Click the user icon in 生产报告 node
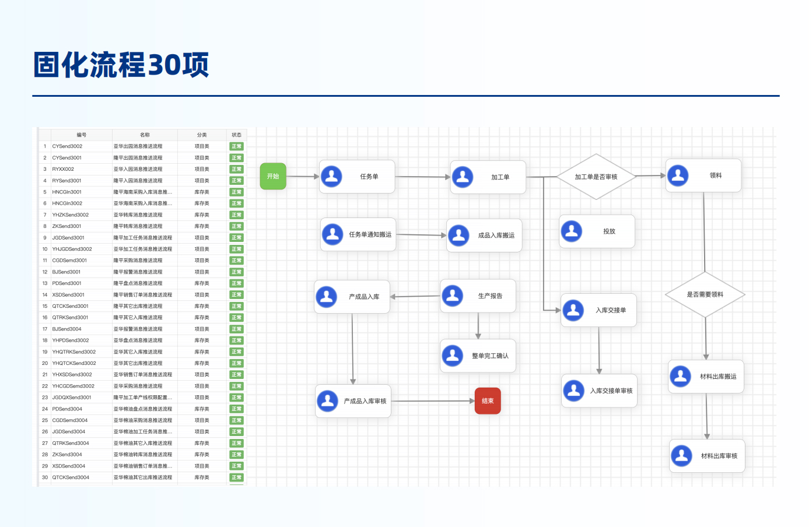 (x=453, y=296)
